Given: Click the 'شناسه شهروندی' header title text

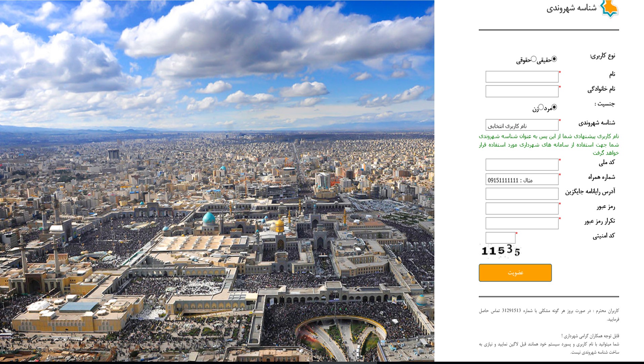Looking at the screenshot, I should pos(571,8).
